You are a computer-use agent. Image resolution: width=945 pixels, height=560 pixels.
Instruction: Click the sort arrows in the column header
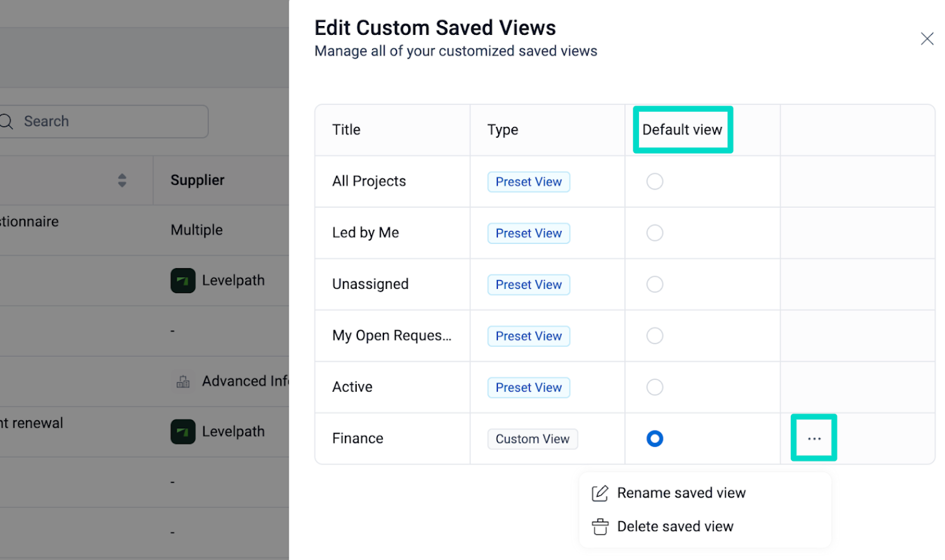[x=122, y=180]
